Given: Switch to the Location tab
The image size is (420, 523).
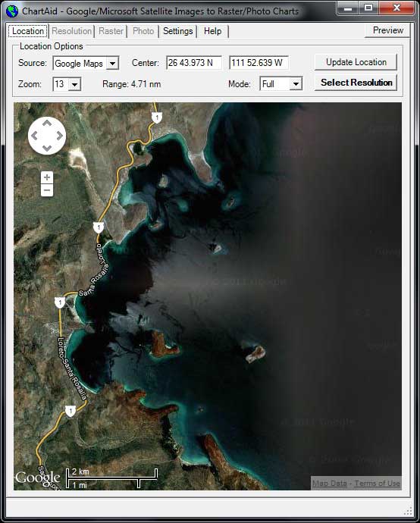Looking at the screenshot, I should 28,31.
